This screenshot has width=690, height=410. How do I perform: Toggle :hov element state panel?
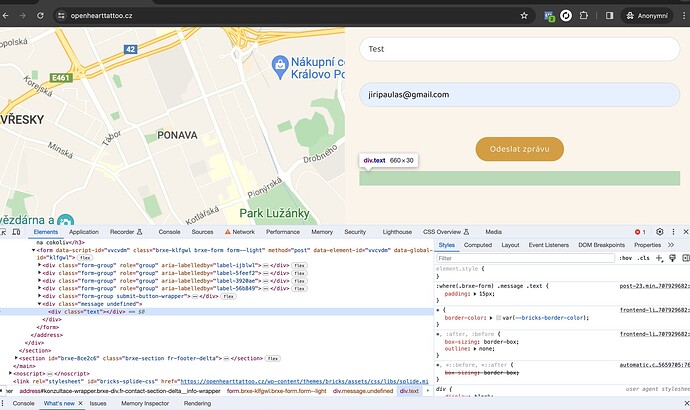pos(625,258)
